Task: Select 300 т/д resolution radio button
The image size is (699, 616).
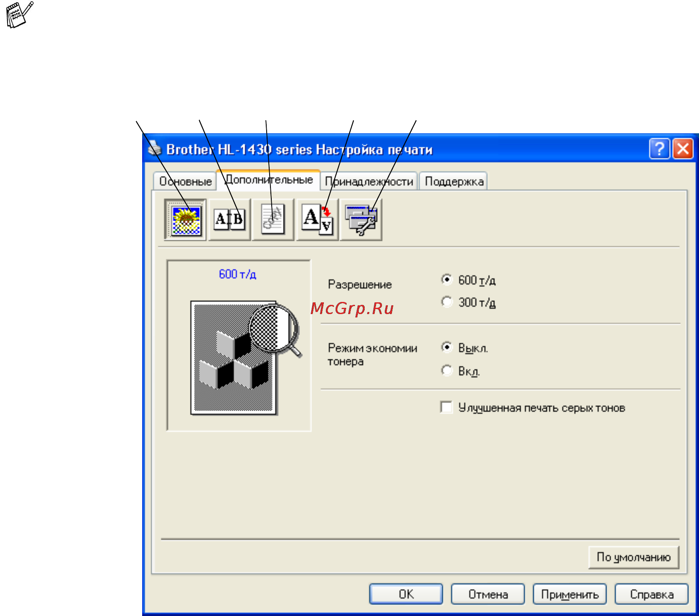Action: point(447,302)
